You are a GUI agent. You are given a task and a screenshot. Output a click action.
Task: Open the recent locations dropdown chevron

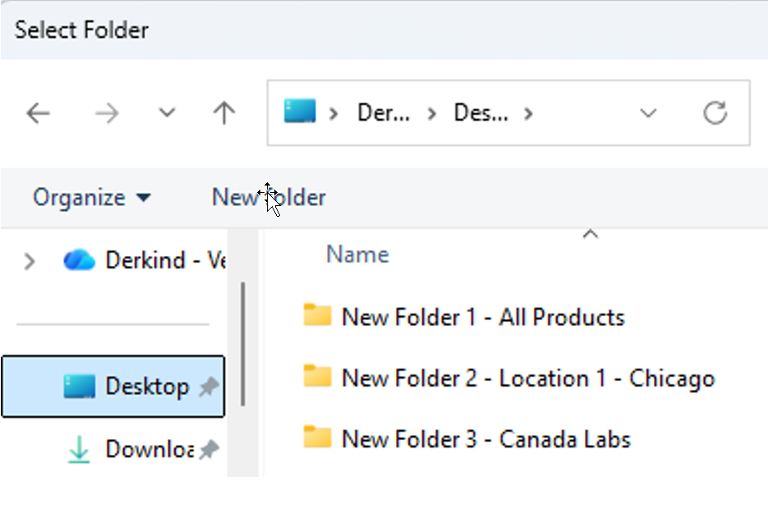coord(167,113)
